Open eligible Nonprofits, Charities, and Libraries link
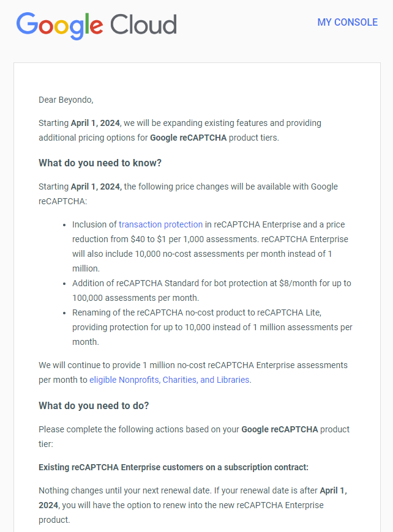Image resolution: width=393 pixels, height=532 pixels. coord(170,380)
